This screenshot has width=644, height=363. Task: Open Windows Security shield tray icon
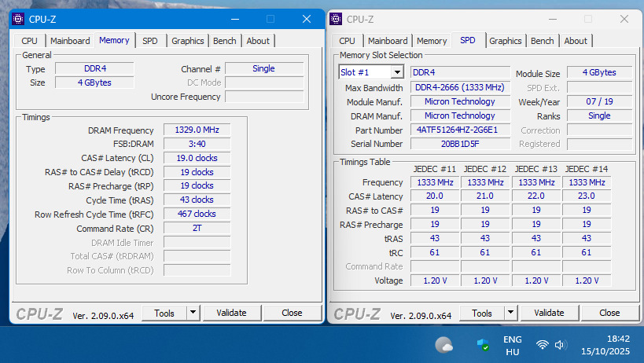point(483,345)
